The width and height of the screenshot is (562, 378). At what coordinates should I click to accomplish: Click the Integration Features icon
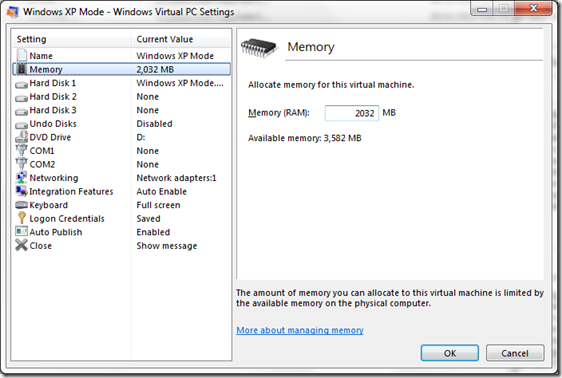[22, 191]
